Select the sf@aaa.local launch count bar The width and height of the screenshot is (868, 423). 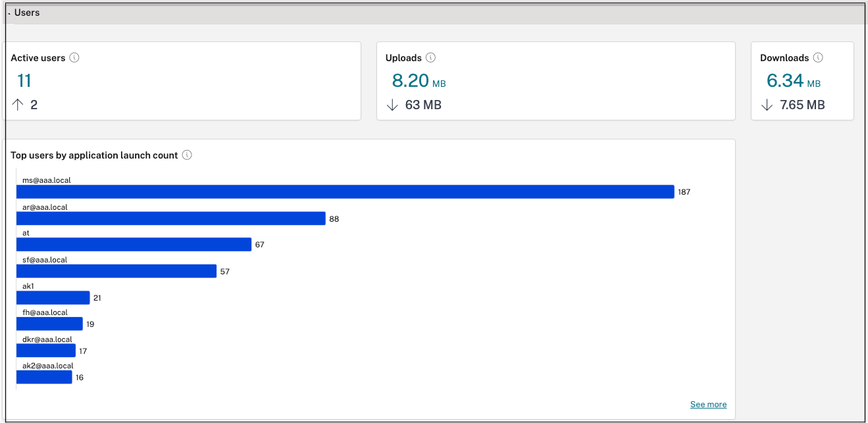[116, 271]
